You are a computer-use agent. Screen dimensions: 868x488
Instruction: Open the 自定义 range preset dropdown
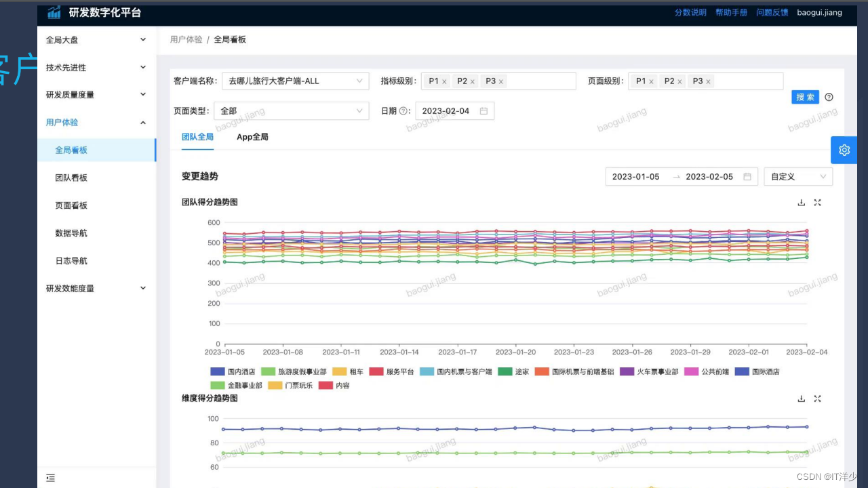click(798, 177)
